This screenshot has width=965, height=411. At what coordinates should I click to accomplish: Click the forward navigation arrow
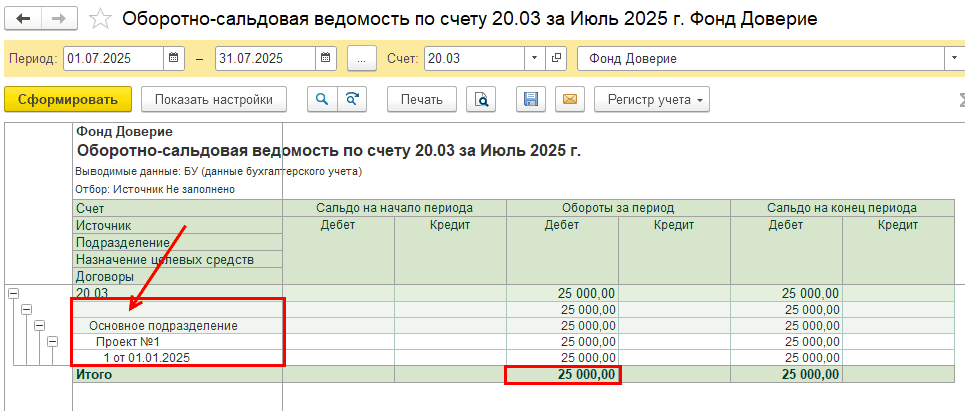(x=58, y=19)
